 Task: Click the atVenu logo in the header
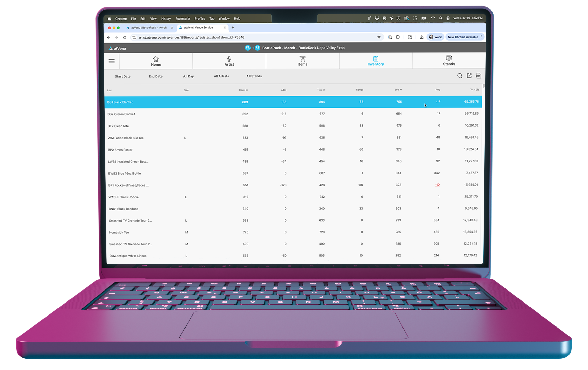(x=117, y=48)
